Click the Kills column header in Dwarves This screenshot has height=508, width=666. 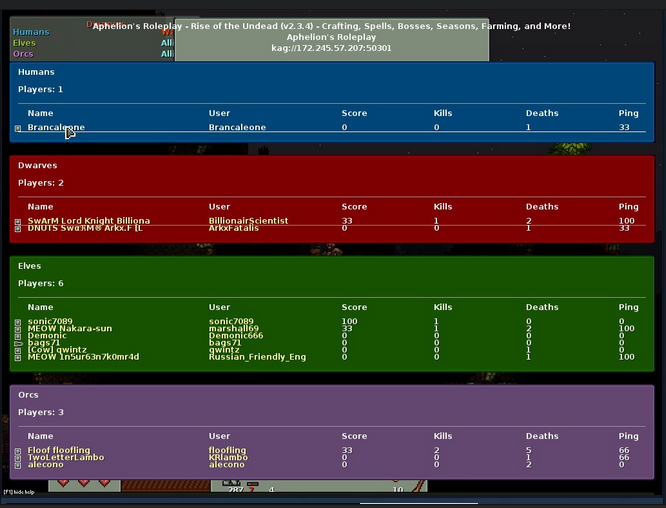443,206
